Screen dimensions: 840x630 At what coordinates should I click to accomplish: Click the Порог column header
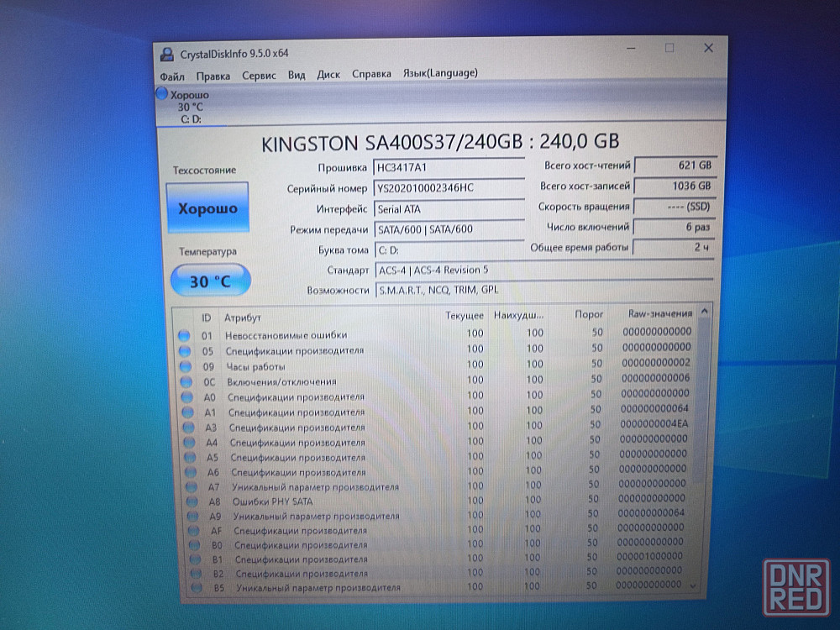pos(589,314)
